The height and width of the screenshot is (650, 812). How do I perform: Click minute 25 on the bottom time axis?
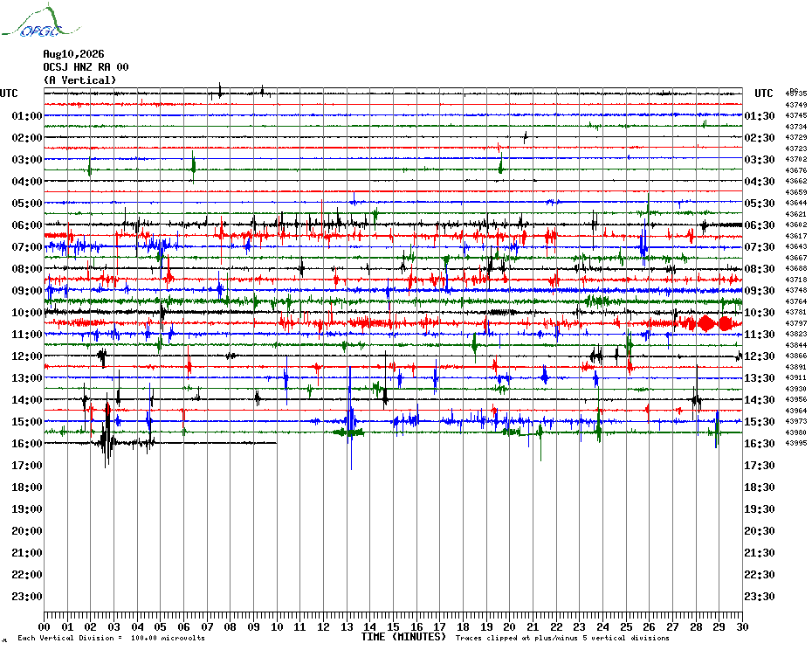(x=626, y=627)
